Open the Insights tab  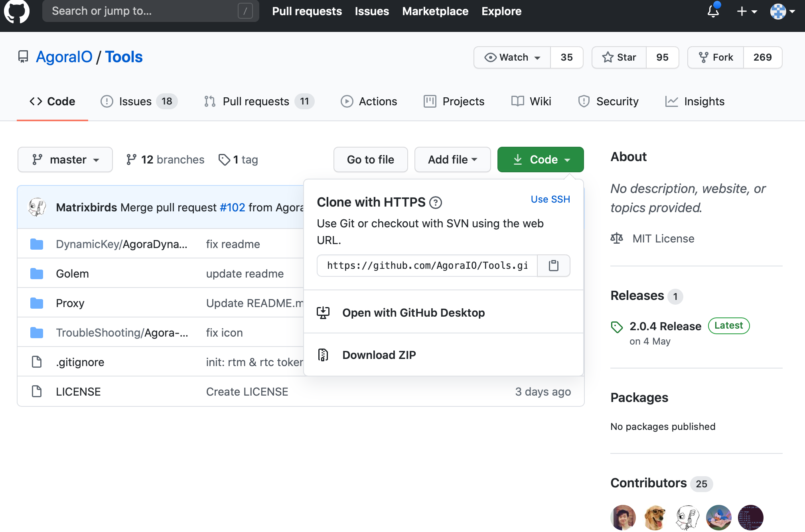coord(695,101)
